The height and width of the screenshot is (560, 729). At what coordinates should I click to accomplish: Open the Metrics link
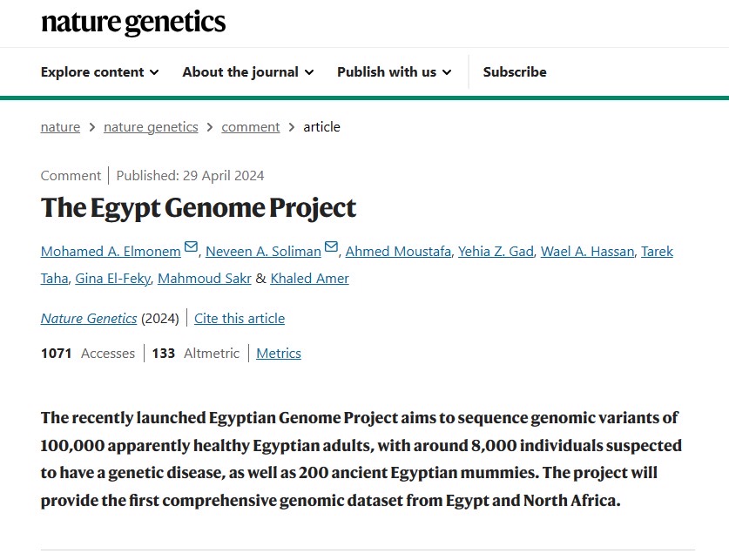pos(279,354)
